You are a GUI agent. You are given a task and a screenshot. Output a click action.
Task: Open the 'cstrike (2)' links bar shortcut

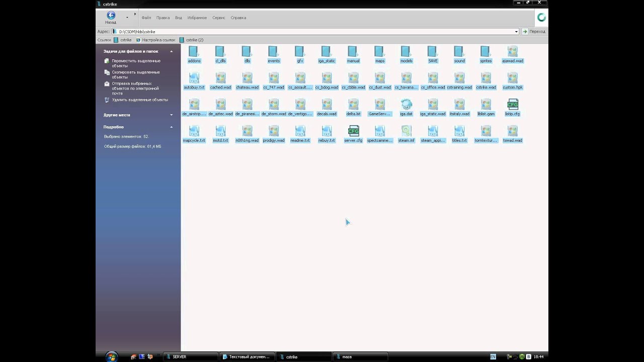[192, 40]
